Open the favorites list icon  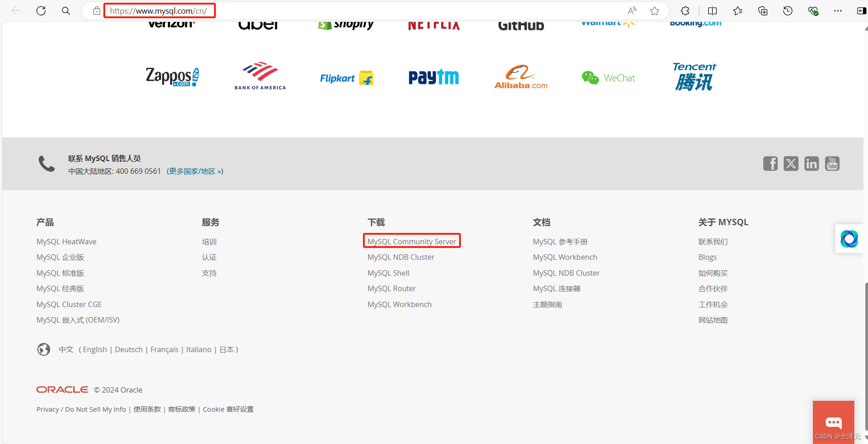pyautogui.click(x=738, y=11)
